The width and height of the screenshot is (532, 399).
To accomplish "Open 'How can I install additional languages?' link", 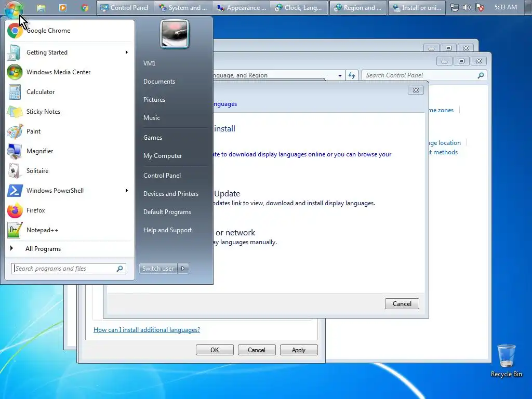I will 147,330.
